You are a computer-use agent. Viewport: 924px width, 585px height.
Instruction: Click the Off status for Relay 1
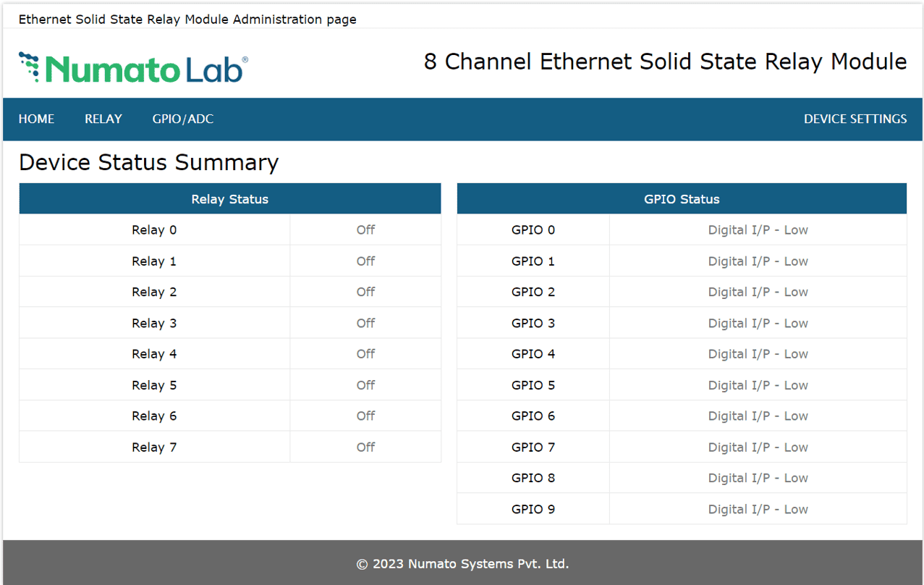point(365,261)
